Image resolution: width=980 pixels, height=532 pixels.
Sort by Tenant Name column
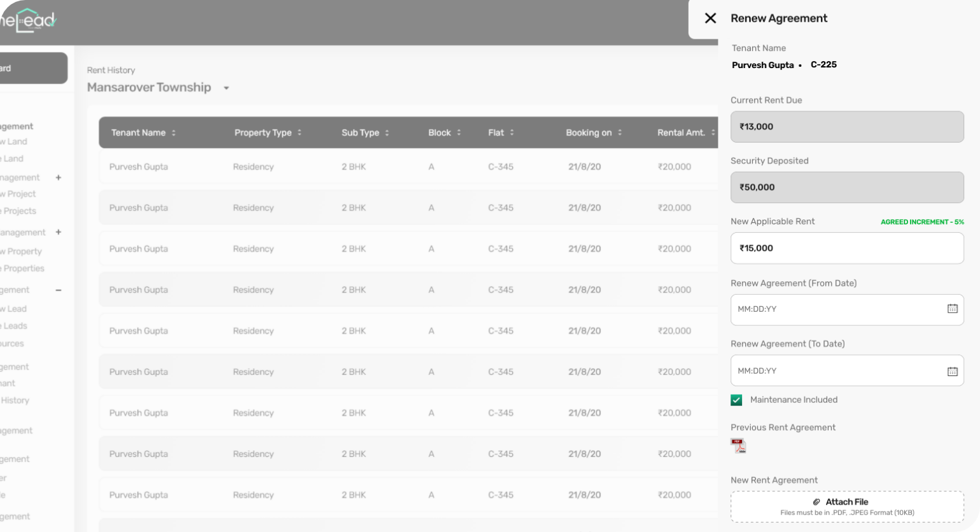[x=173, y=132]
